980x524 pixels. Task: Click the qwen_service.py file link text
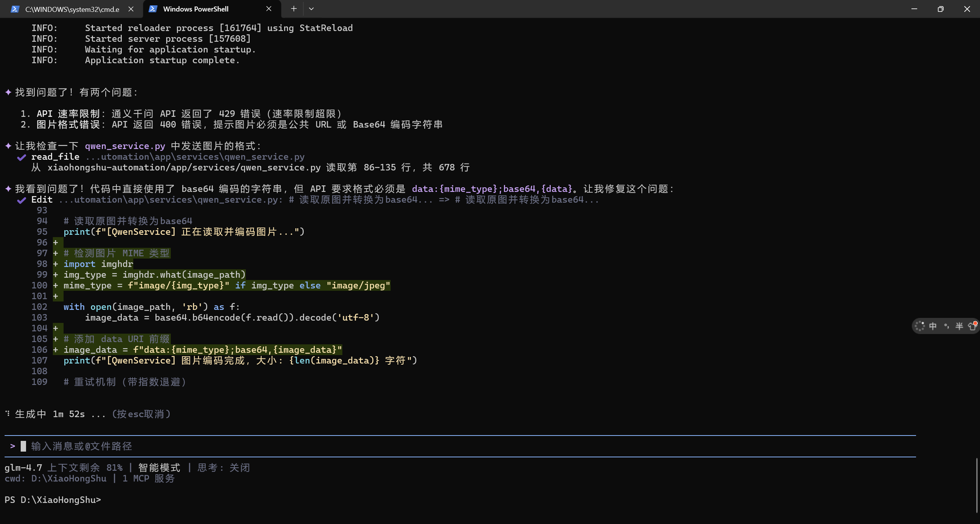tap(125, 146)
